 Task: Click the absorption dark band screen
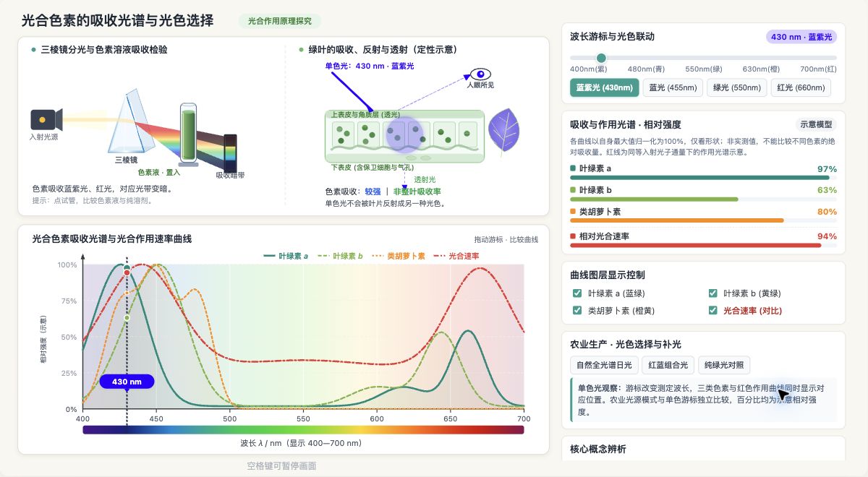(230, 152)
